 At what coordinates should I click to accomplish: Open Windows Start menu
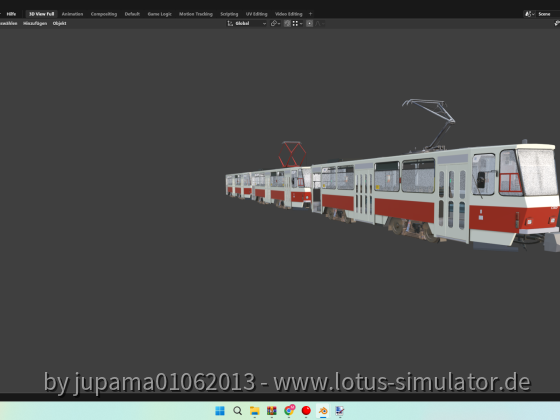[220, 411]
